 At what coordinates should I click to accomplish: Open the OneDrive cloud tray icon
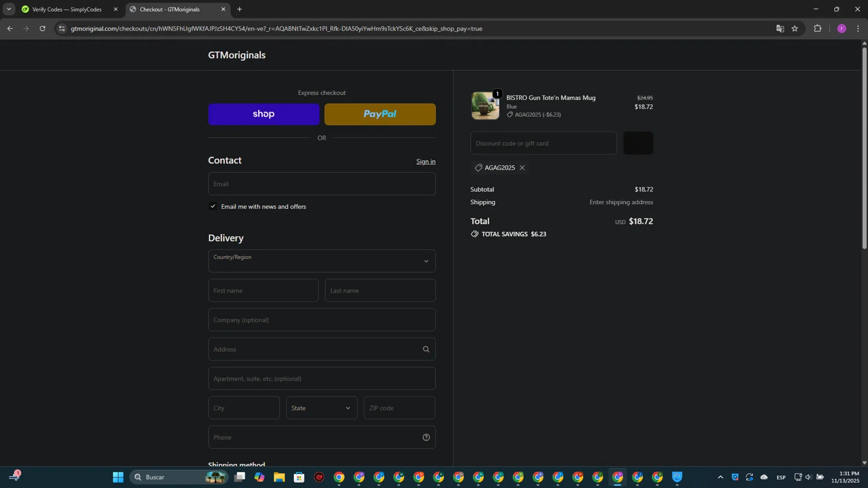(764, 477)
